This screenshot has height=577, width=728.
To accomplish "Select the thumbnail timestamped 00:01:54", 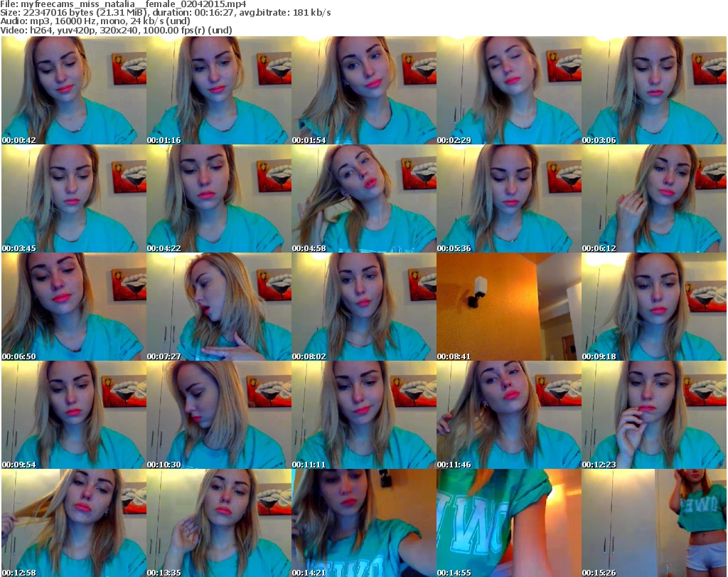I will pos(364,90).
